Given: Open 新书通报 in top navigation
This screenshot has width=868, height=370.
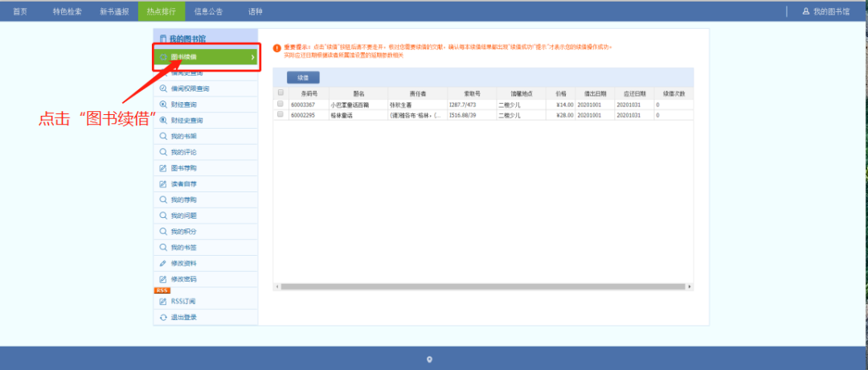Looking at the screenshot, I should (x=114, y=11).
